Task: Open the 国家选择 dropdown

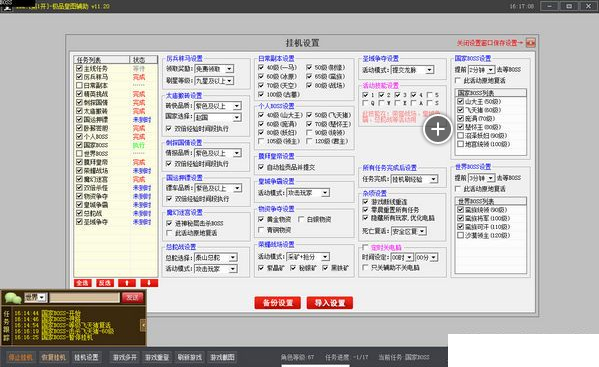Action: (218, 117)
